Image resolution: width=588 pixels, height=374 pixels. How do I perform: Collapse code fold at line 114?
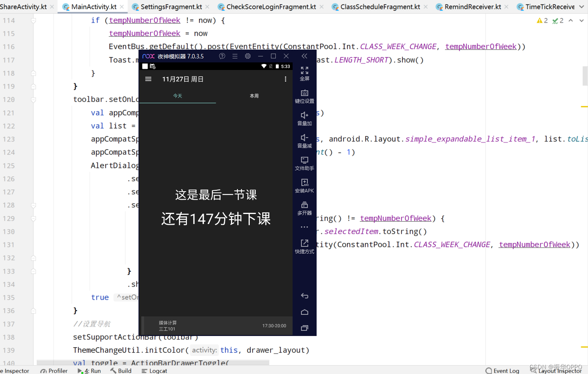pos(34,20)
